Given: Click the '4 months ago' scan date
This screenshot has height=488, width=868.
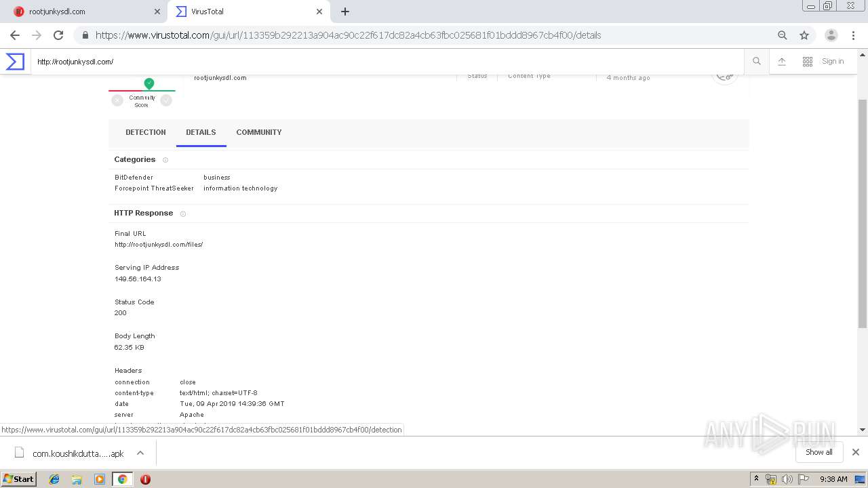Looking at the screenshot, I should [x=628, y=78].
